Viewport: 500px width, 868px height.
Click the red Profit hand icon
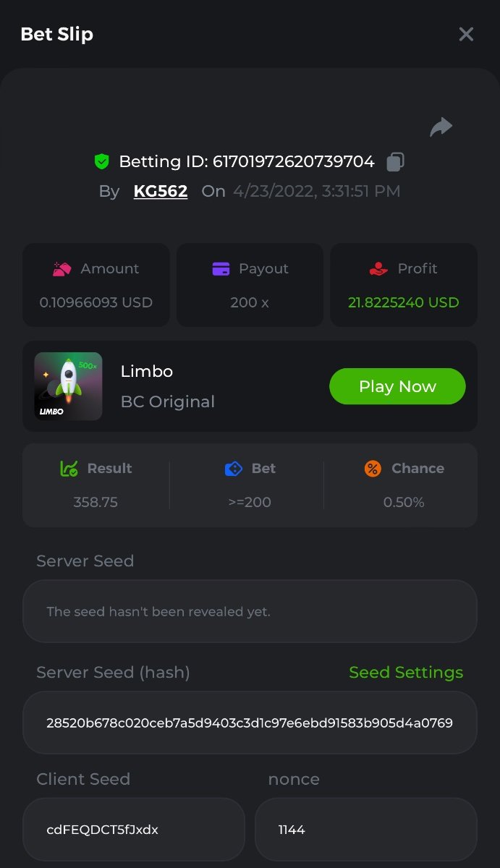click(x=378, y=269)
